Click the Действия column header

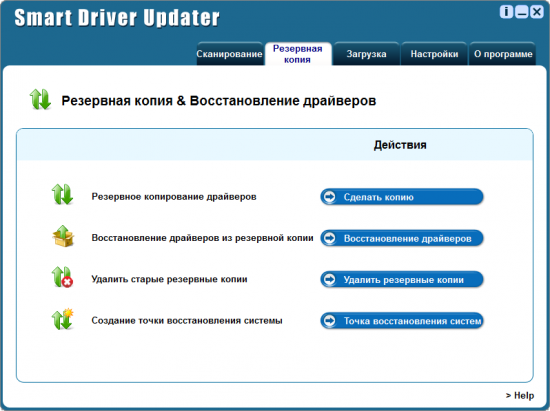(400, 145)
